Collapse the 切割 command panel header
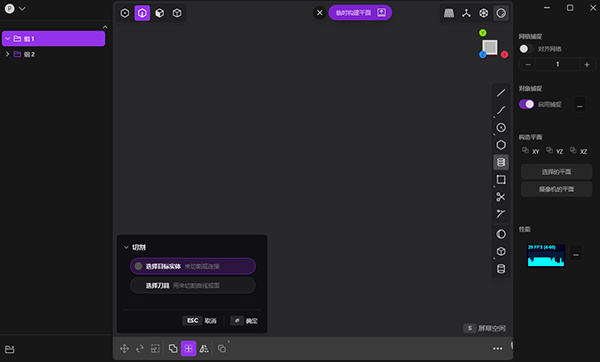600x362 pixels. click(126, 247)
